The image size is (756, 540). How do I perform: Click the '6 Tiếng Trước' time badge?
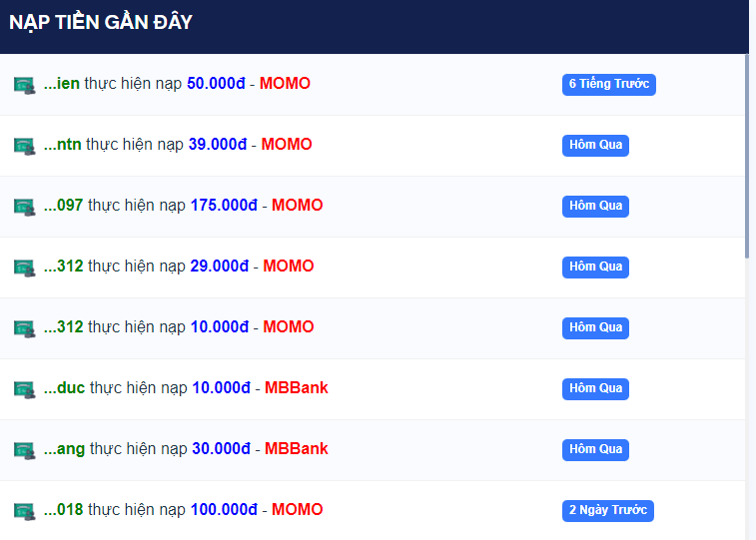608,84
